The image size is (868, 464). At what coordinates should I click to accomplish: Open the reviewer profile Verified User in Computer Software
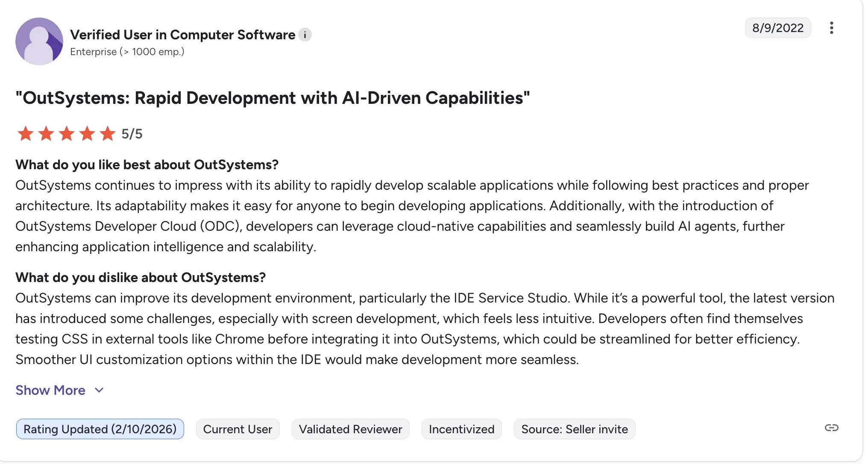[x=182, y=35]
